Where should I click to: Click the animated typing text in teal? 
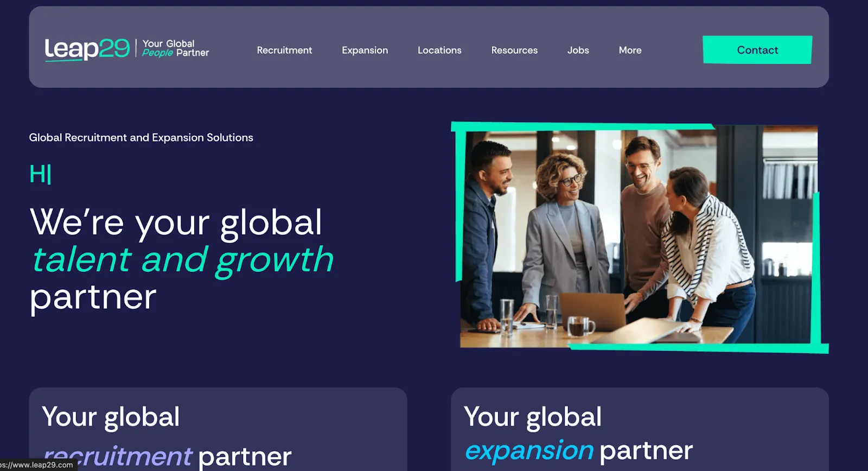pyautogui.click(x=40, y=174)
